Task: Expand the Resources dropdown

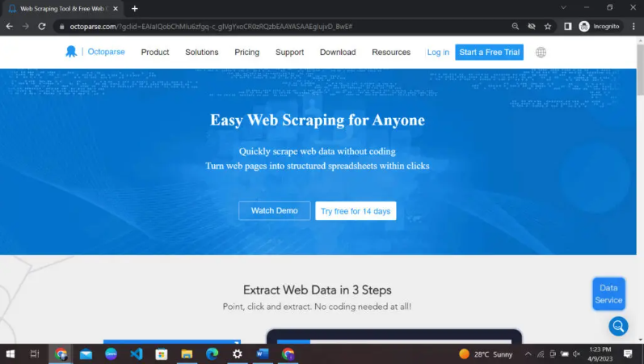Action: [391, 52]
